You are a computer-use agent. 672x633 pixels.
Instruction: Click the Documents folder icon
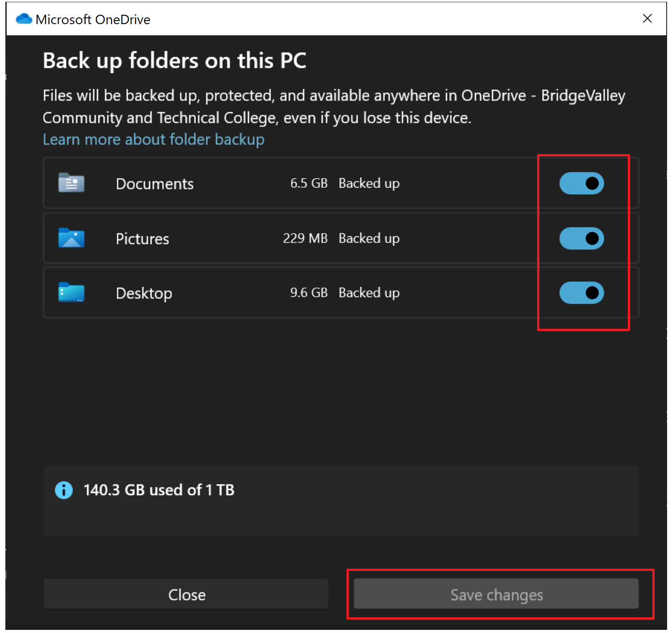[71, 183]
